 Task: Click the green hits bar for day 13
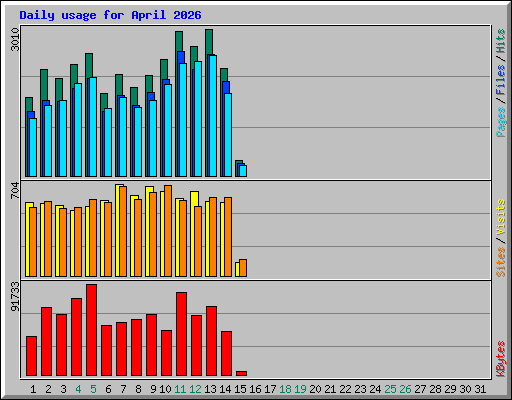(209, 42)
